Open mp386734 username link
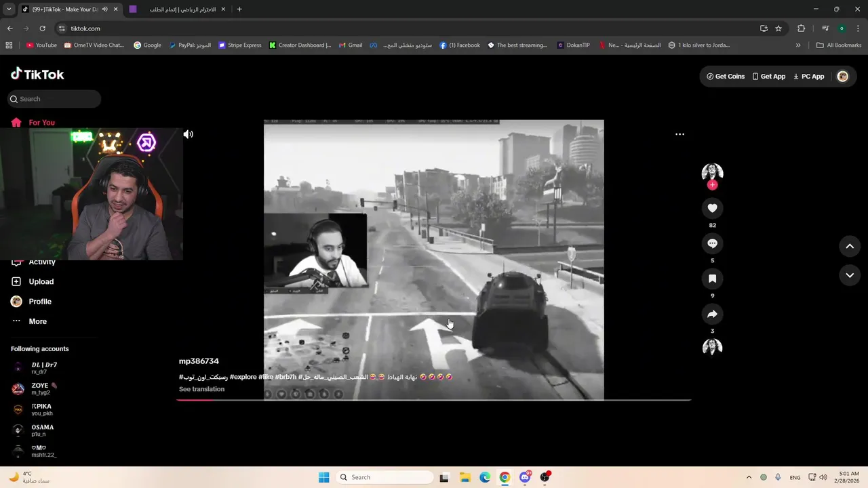The image size is (868, 488). click(199, 361)
